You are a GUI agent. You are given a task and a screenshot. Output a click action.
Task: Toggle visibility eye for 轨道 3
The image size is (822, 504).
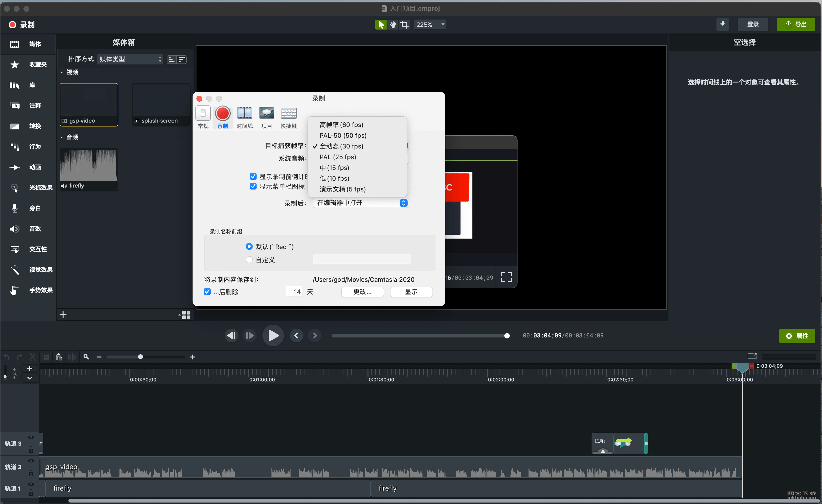[x=31, y=437]
